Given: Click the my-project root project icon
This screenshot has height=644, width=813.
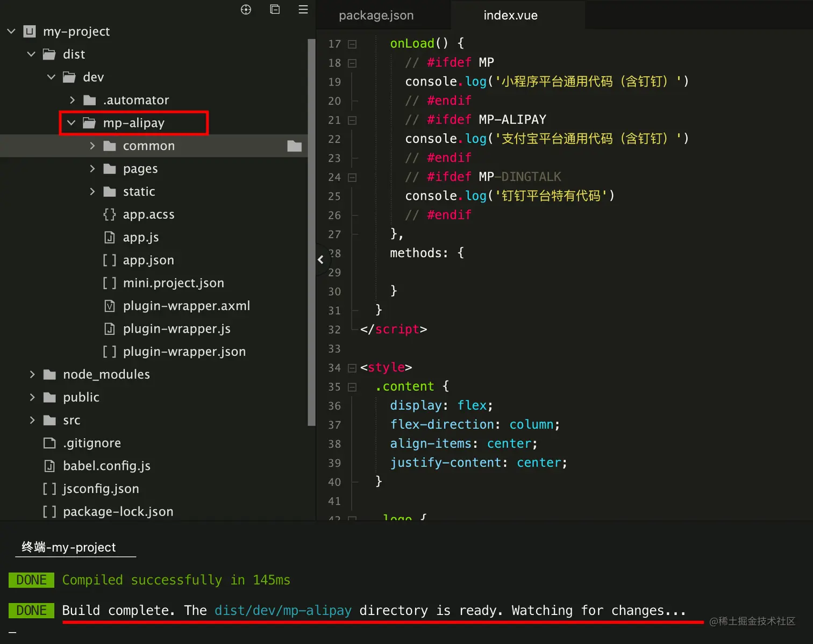Looking at the screenshot, I should [30, 31].
